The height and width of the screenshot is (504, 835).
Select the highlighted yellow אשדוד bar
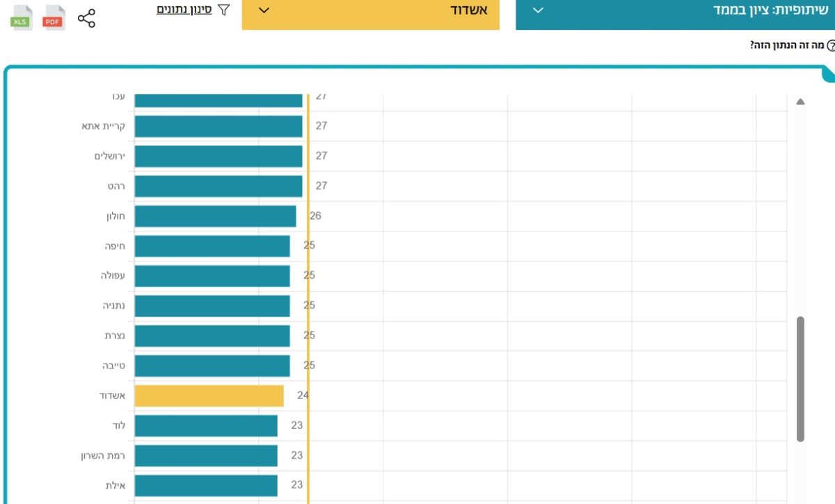[x=209, y=396]
